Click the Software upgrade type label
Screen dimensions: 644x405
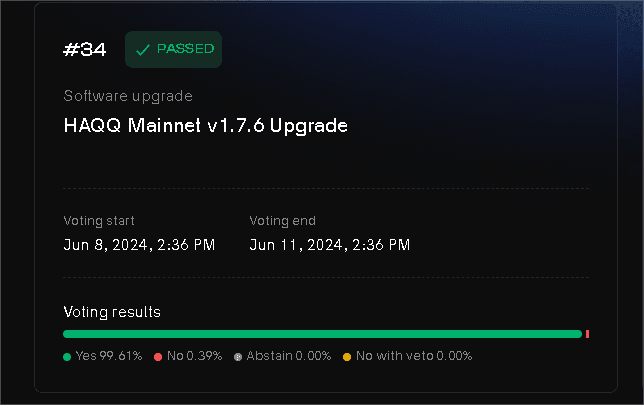(128, 96)
